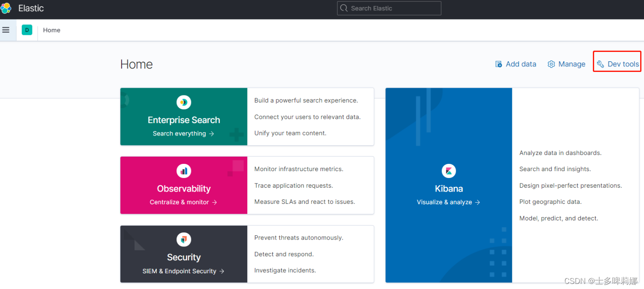
Task: Click 'Monitor infrastructure metrics.' text
Action: point(299,169)
